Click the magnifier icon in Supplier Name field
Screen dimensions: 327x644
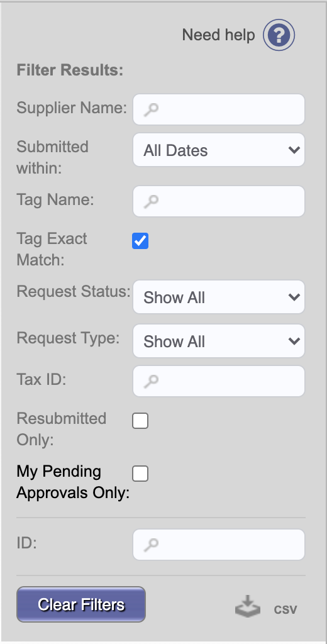tap(151, 109)
